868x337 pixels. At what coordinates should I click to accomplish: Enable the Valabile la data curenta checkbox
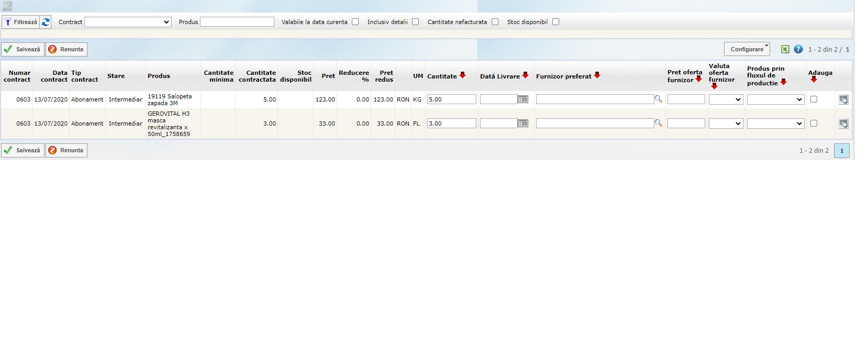tap(355, 22)
